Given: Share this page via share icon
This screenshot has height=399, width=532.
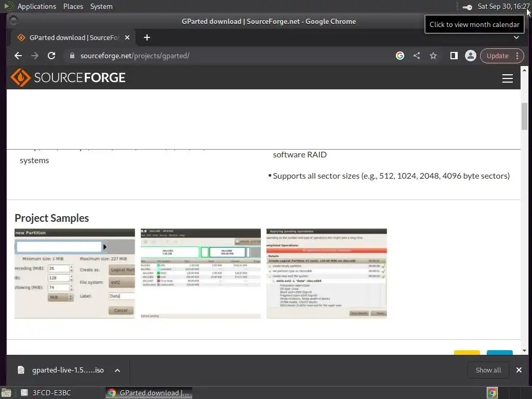Looking at the screenshot, I should click(x=417, y=56).
